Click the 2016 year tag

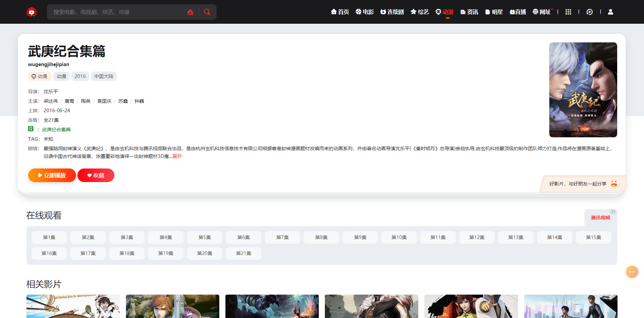80,76
